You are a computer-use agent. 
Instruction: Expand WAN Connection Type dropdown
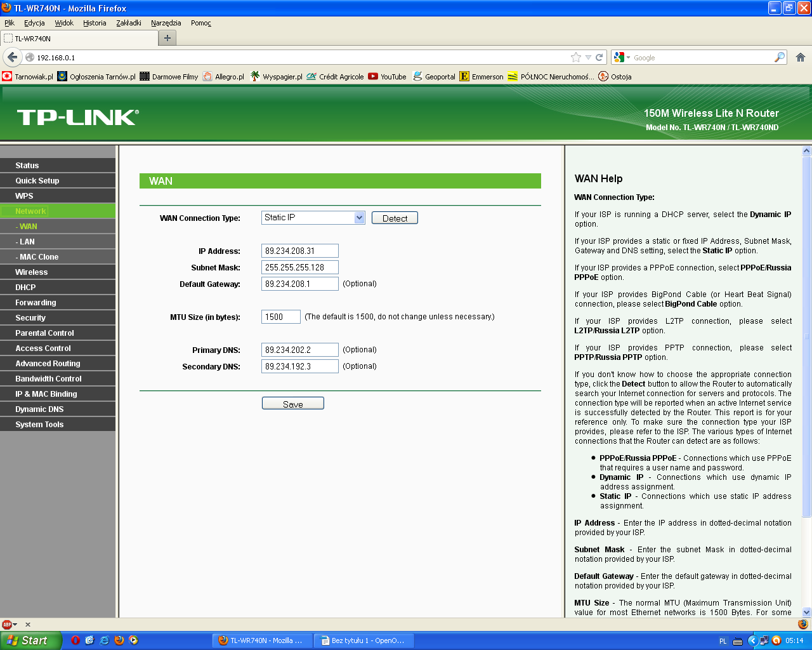[x=359, y=218]
